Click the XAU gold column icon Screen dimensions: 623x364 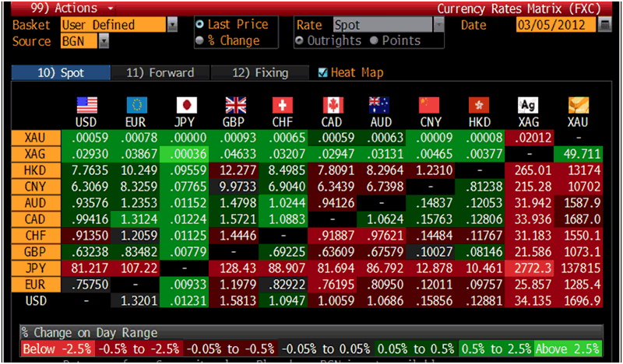click(578, 106)
